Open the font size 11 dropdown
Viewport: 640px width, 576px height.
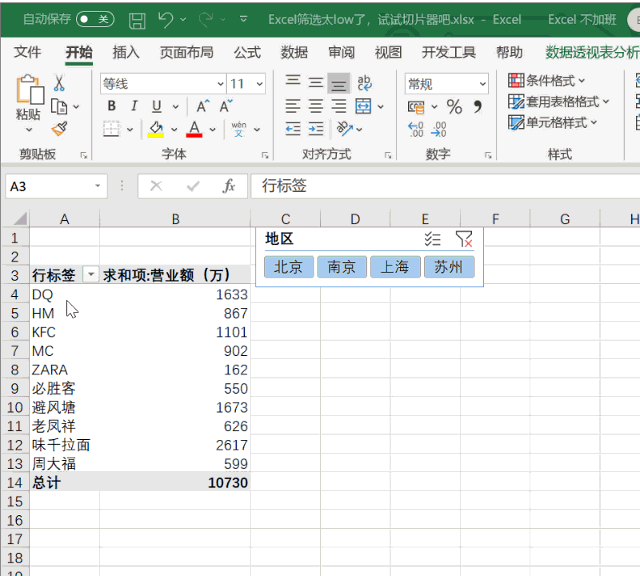[260, 84]
